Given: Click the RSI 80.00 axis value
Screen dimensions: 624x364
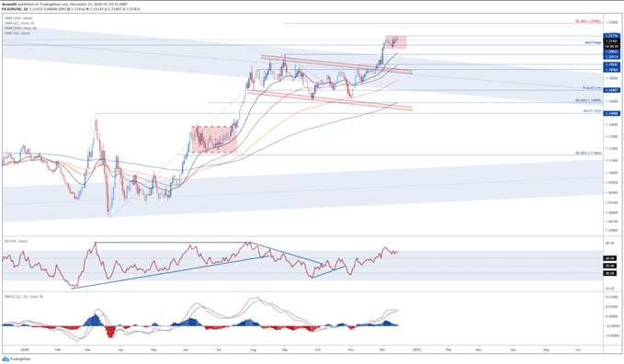Looking at the screenshot, I should coord(609,243).
